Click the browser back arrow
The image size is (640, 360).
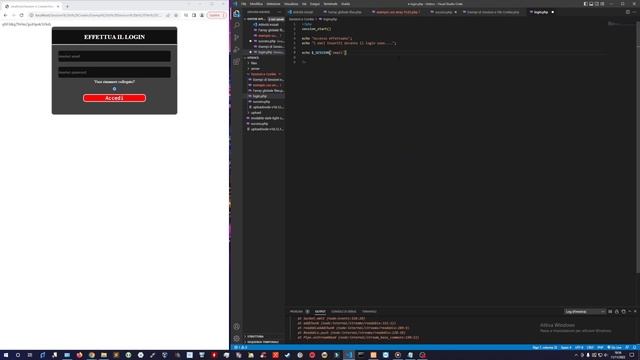coord(5,15)
